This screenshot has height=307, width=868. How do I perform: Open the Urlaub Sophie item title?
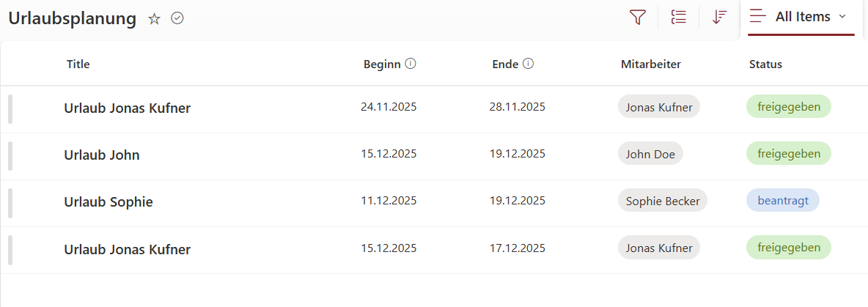coord(108,202)
